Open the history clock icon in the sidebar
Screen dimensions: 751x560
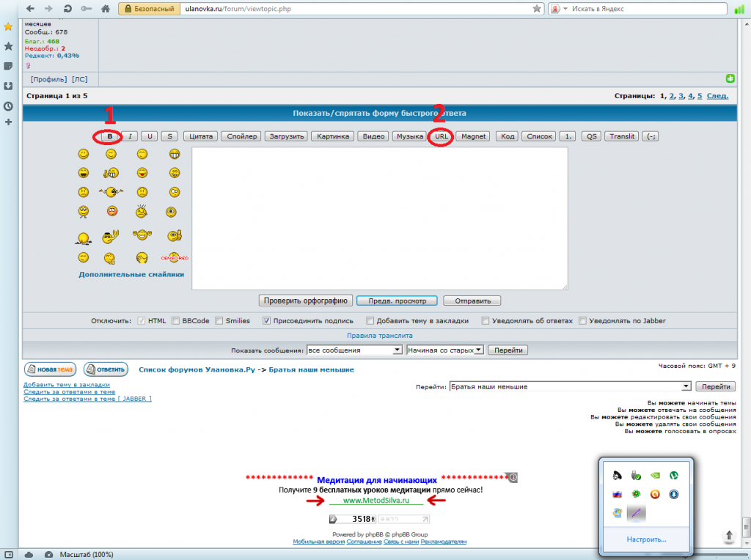click(x=8, y=105)
